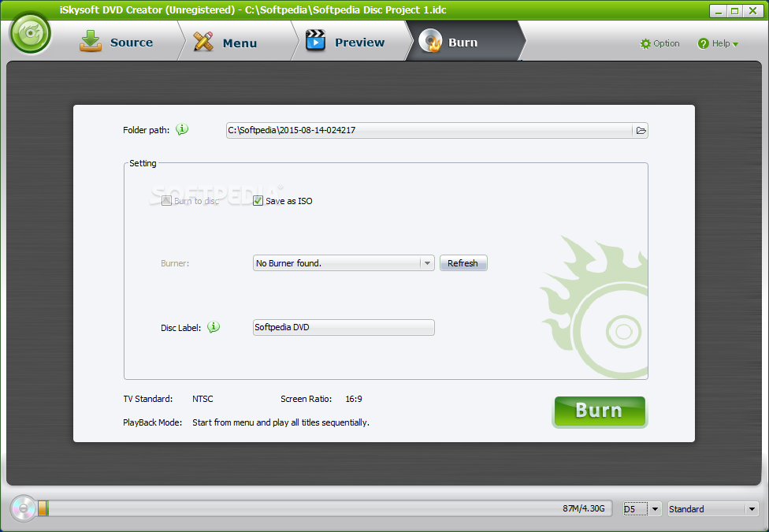The width and height of the screenshot is (769, 532).
Task: Click the Disc Label text field
Action: 344,327
